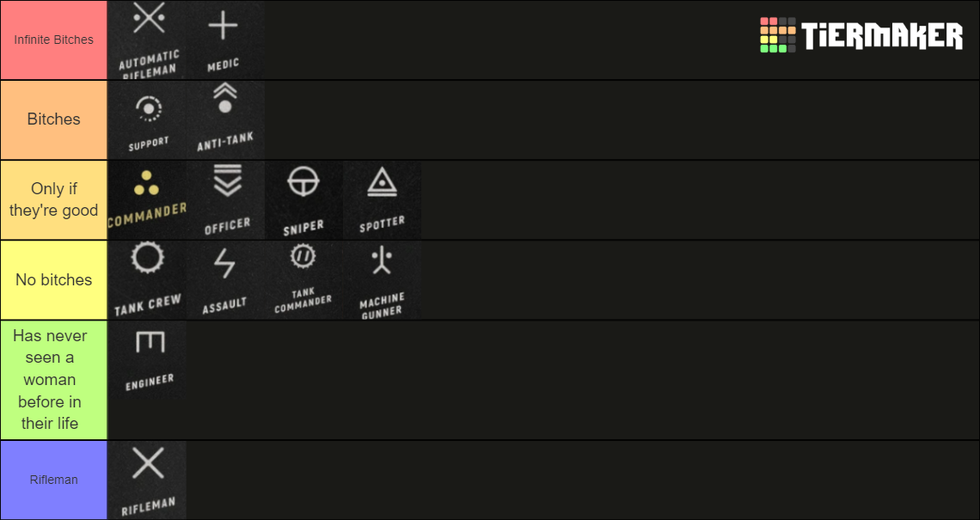980x520 pixels.
Task: Select the Spotter class icon
Action: click(382, 199)
